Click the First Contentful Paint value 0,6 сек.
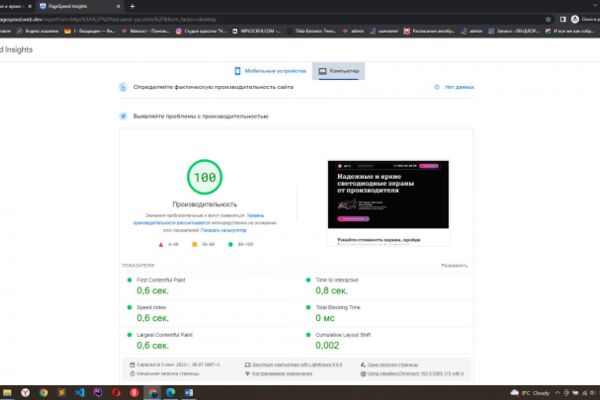This screenshot has height=400, width=600. tap(152, 291)
